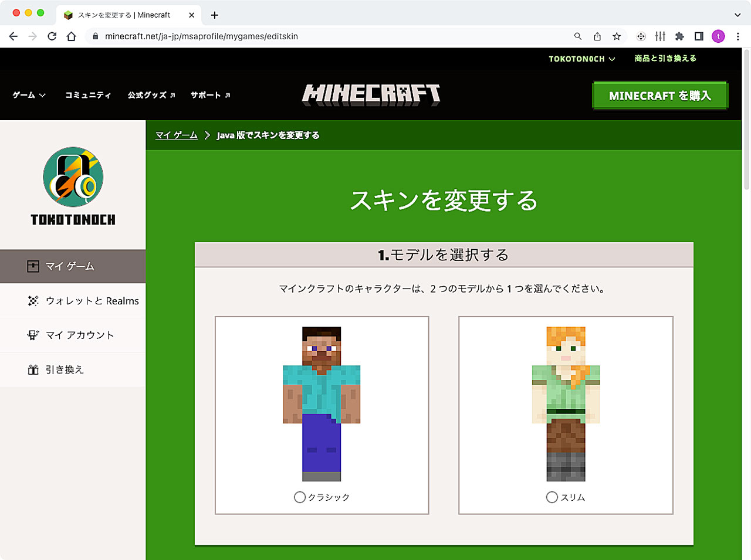Click the TOKOTONOCH profile avatar image
Image resolution: width=751 pixels, height=560 pixels.
pos(73,177)
